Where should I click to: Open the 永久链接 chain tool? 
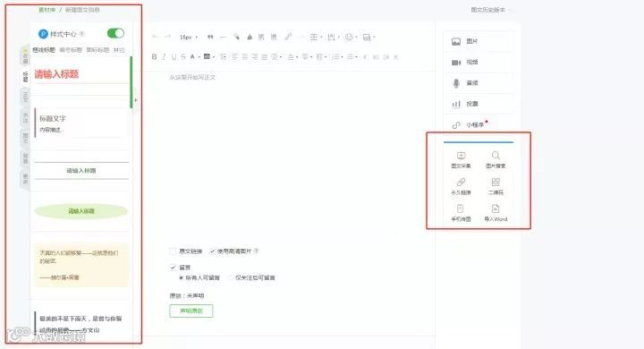tap(461, 187)
